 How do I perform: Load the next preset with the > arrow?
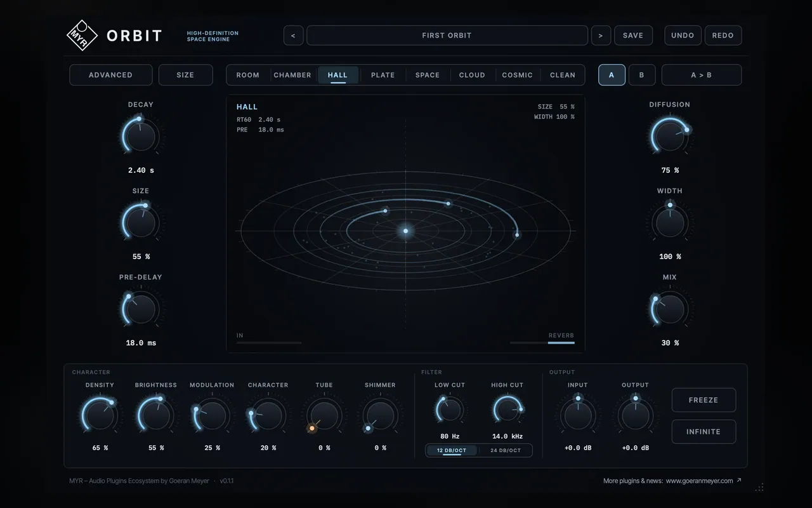pos(601,36)
